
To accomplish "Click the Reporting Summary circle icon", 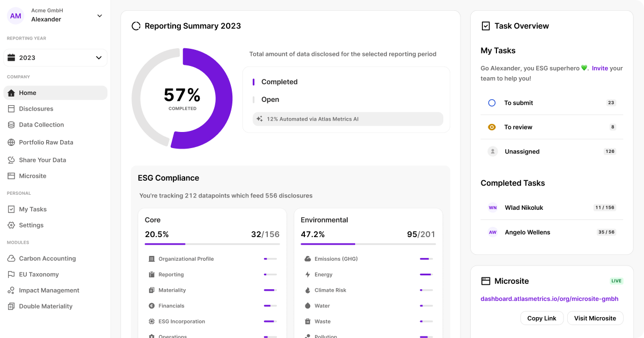I will tap(136, 26).
